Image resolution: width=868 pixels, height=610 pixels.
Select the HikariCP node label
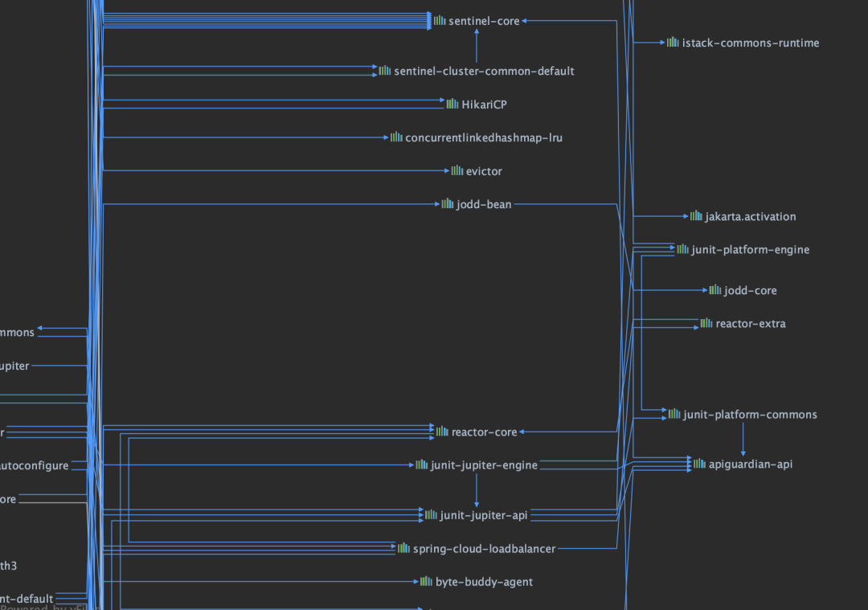[484, 104]
